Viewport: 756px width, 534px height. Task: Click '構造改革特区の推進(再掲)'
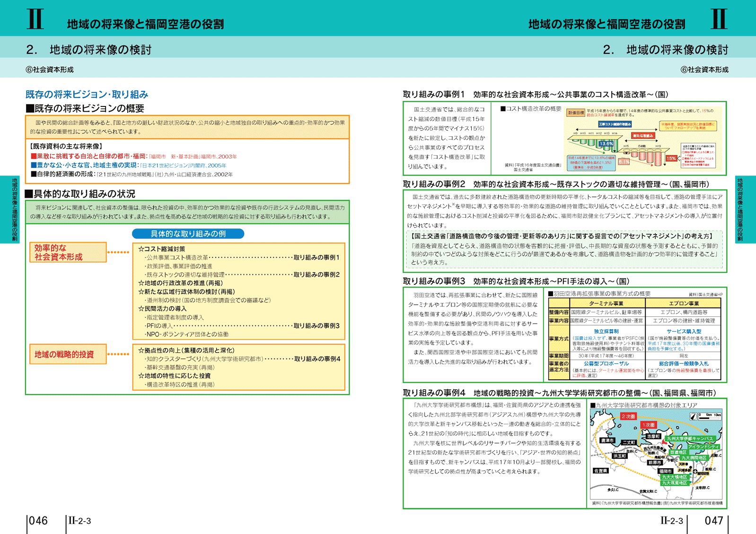[x=180, y=385]
